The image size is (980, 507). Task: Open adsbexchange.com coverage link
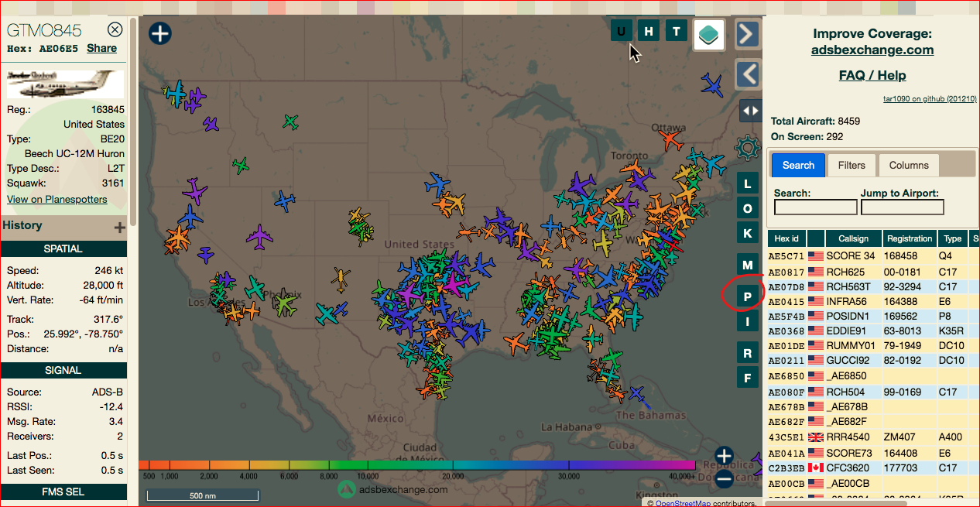pos(872,50)
